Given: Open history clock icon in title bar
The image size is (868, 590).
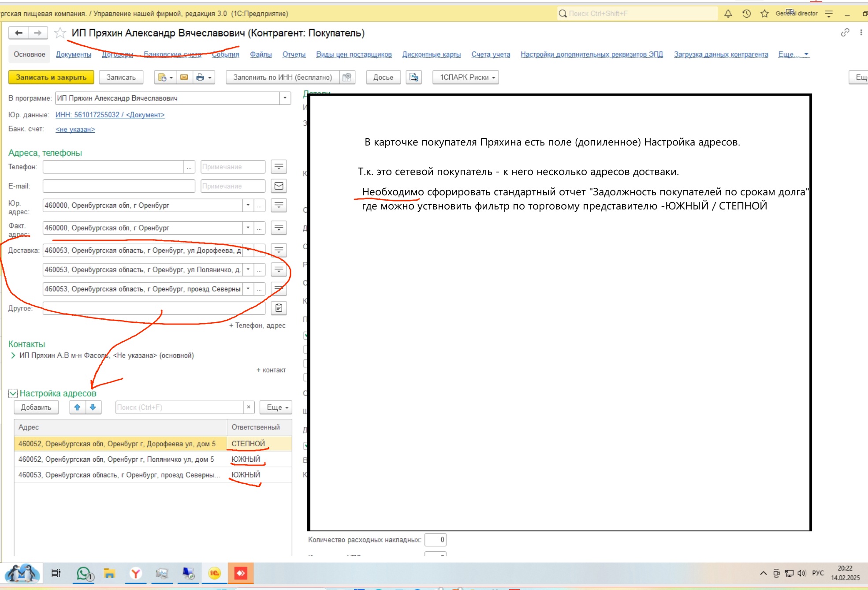Looking at the screenshot, I should point(746,14).
